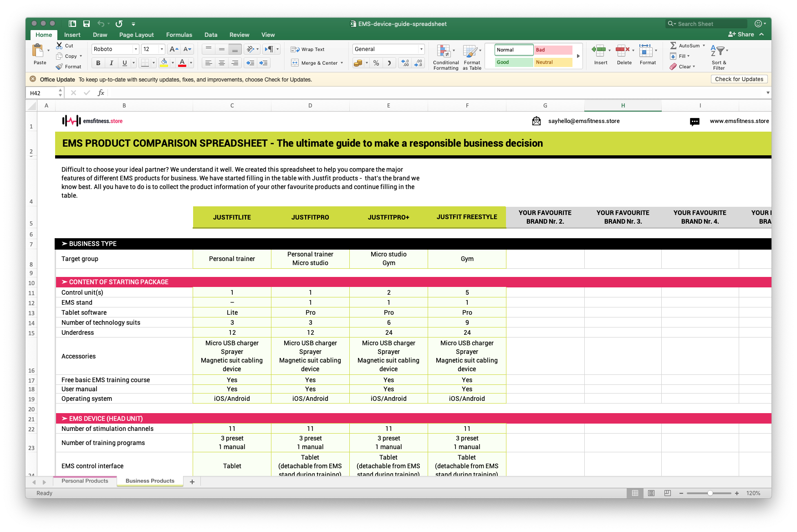The image size is (797, 532).
Task: Open the customize quick access toolbar arrow
Action: tap(133, 24)
